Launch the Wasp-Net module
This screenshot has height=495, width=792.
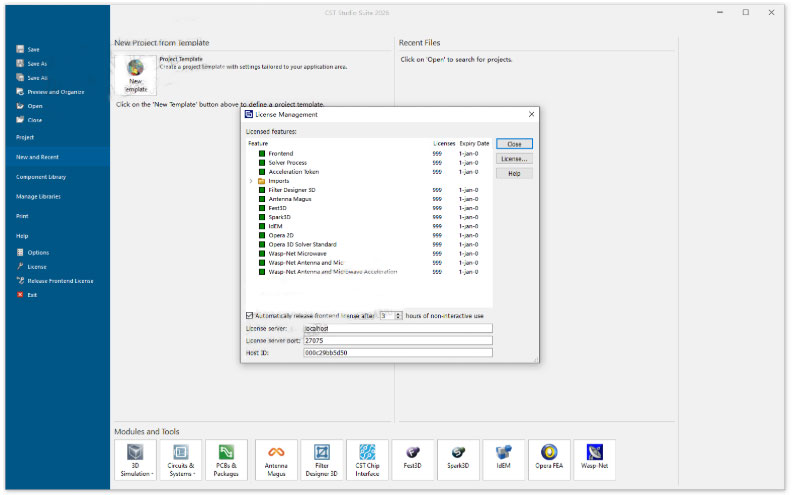point(595,460)
